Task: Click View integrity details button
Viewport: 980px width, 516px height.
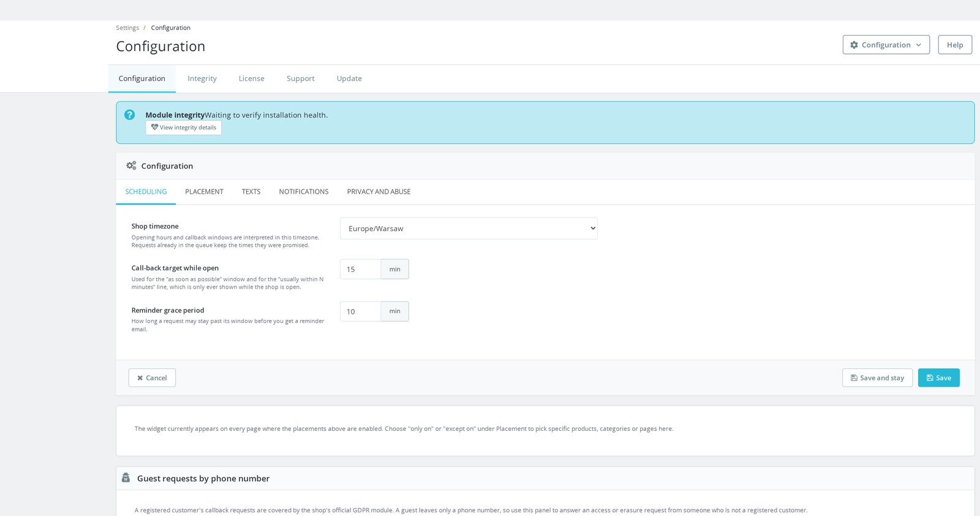Action: click(184, 127)
